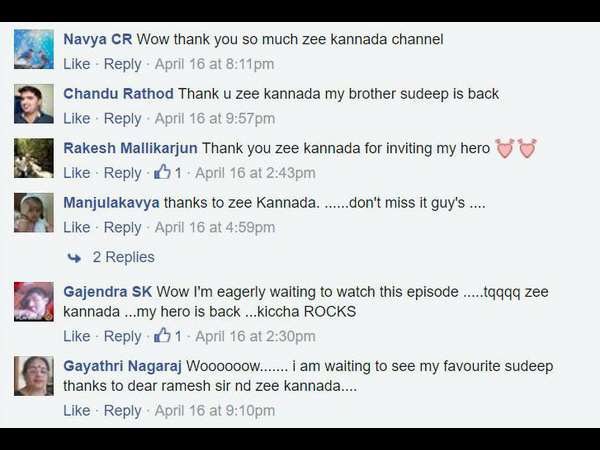The image size is (600, 450).
Task: Like Rakesh Mallikarjun's comment
Action: click(x=77, y=173)
